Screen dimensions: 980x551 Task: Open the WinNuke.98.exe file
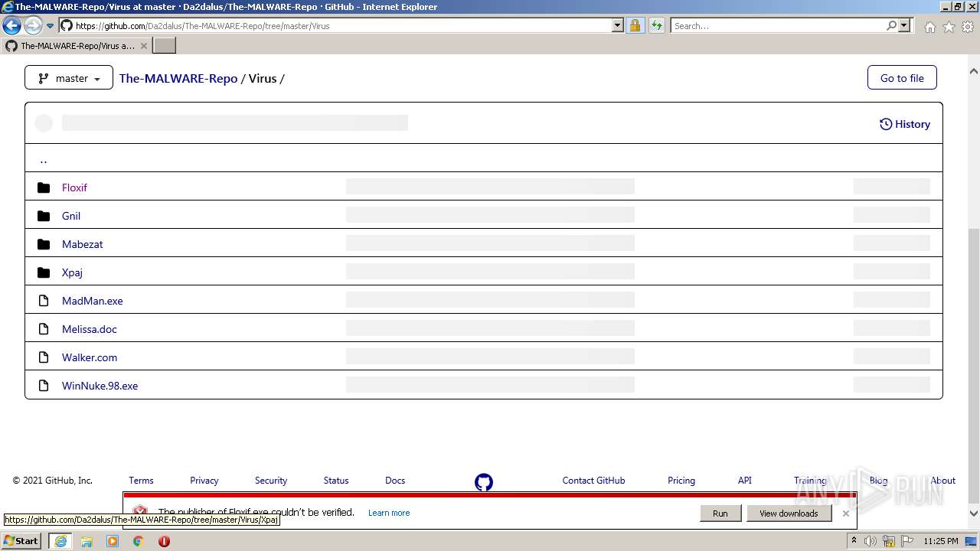100,386
